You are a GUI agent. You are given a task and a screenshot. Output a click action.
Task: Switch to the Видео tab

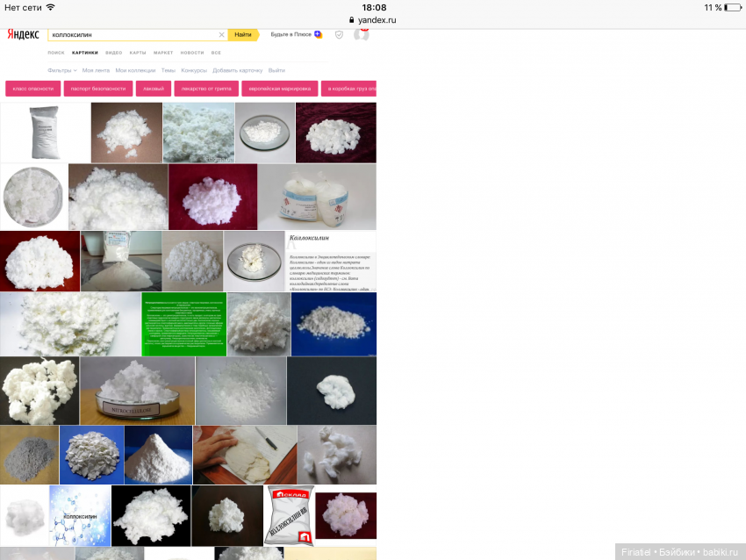pos(113,53)
